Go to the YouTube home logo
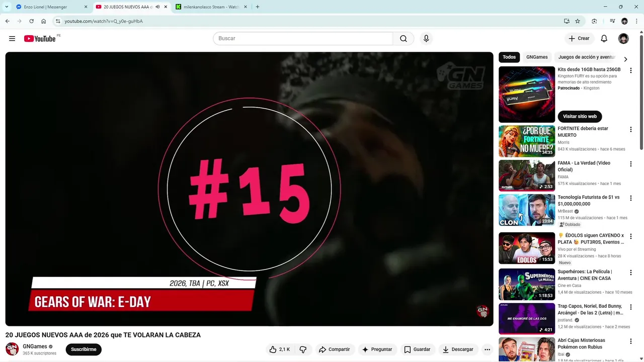 point(40,39)
